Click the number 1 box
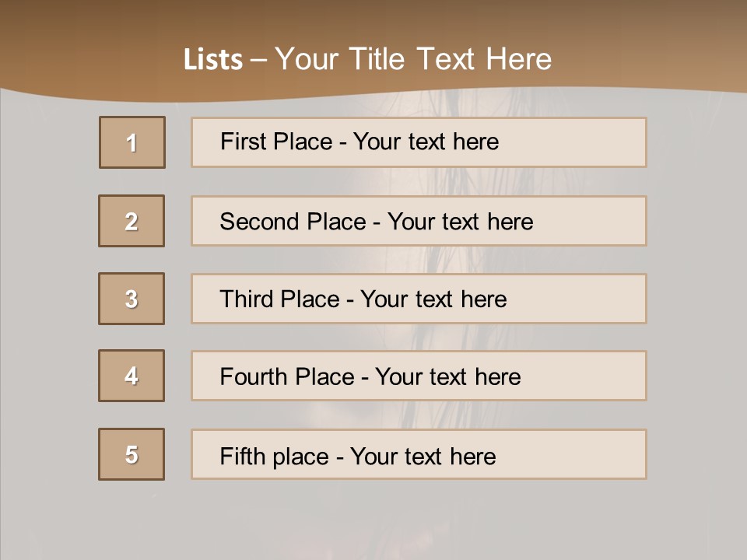This screenshot has width=747, height=560. [x=132, y=142]
